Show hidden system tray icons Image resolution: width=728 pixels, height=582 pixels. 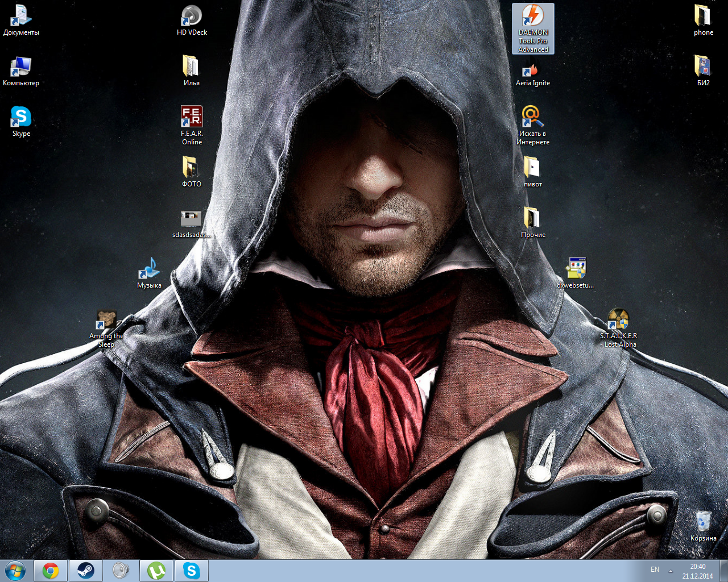[671, 571]
